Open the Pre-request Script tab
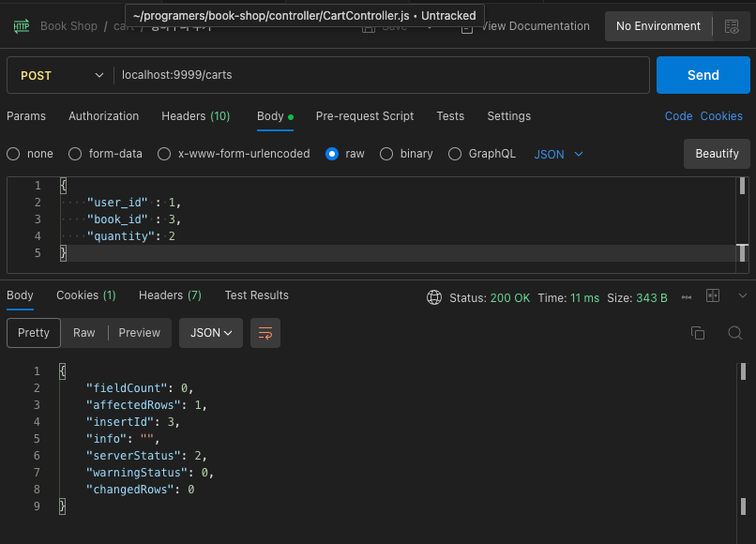Screen dimensions: 756x544 [365, 116]
